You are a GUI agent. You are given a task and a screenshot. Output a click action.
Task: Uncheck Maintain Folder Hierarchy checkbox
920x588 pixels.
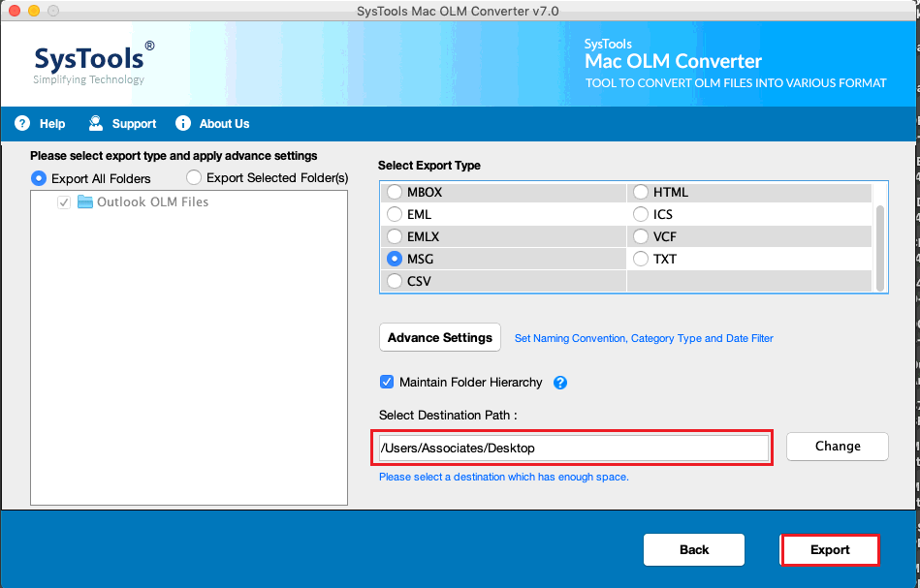pyautogui.click(x=387, y=383)
